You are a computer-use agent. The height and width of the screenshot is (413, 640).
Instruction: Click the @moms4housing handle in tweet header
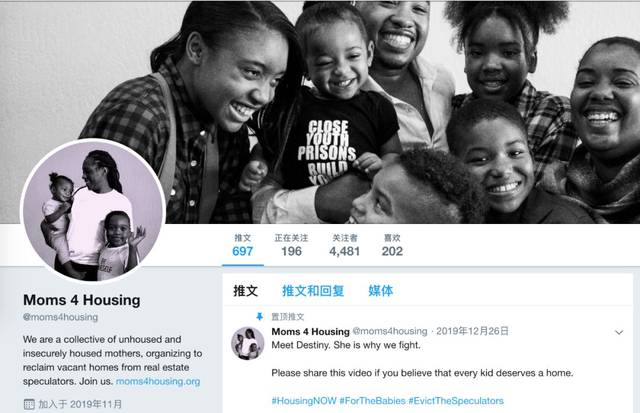tap(390, 331)
